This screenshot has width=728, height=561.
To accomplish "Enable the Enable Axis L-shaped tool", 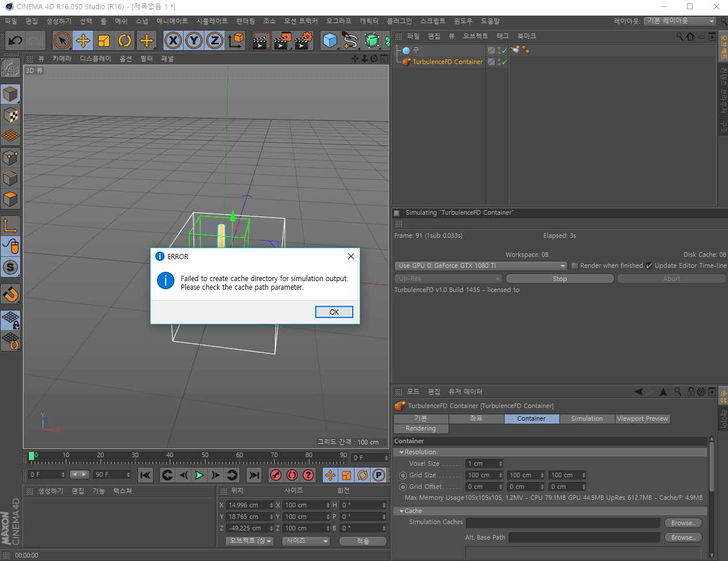I will (x=10, y=225).
